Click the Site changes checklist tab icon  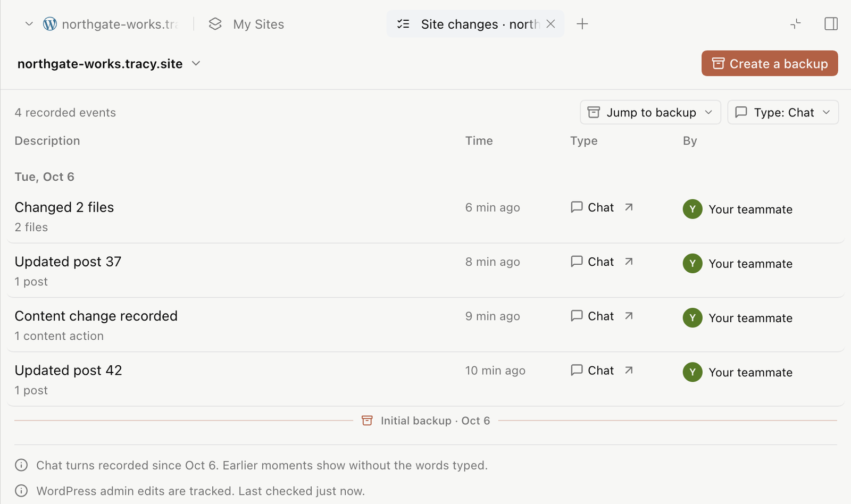(403, 24)
